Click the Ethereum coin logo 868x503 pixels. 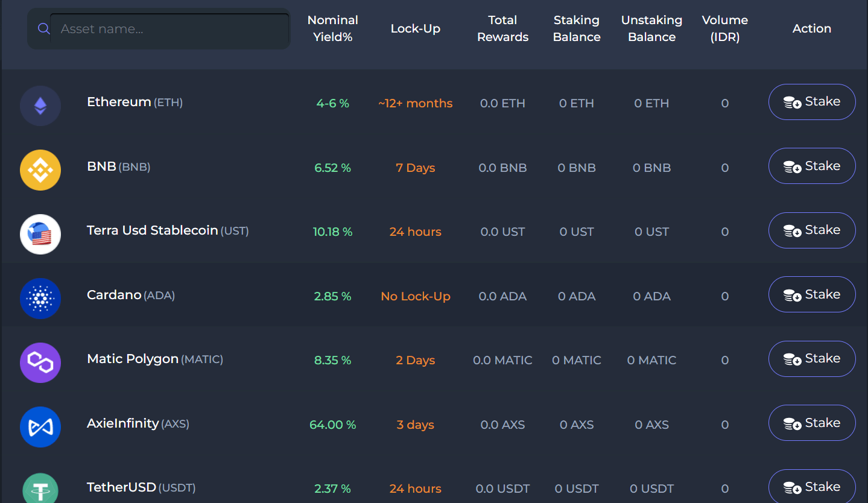[x=40, y=106]
